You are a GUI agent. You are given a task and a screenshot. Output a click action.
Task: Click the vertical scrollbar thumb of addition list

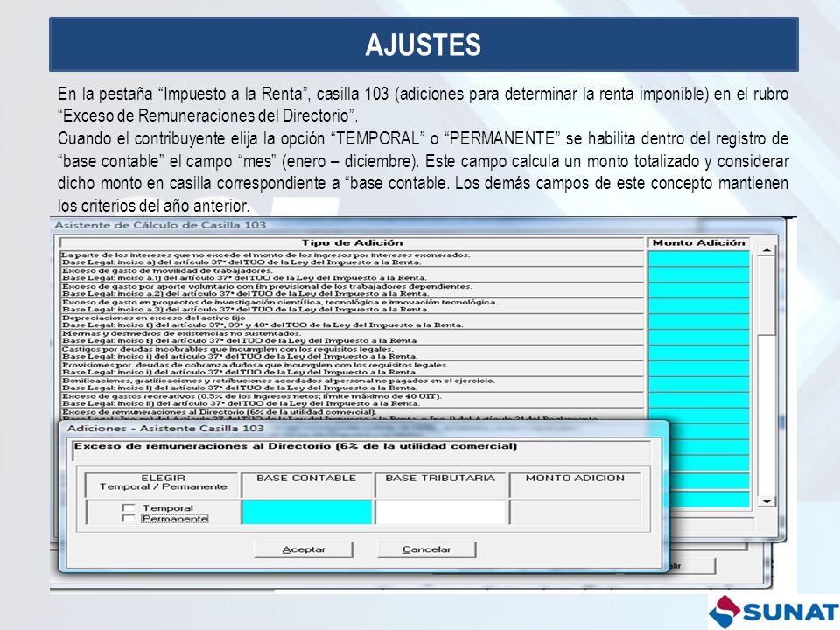pyautogui.click(x=766, y=295)
